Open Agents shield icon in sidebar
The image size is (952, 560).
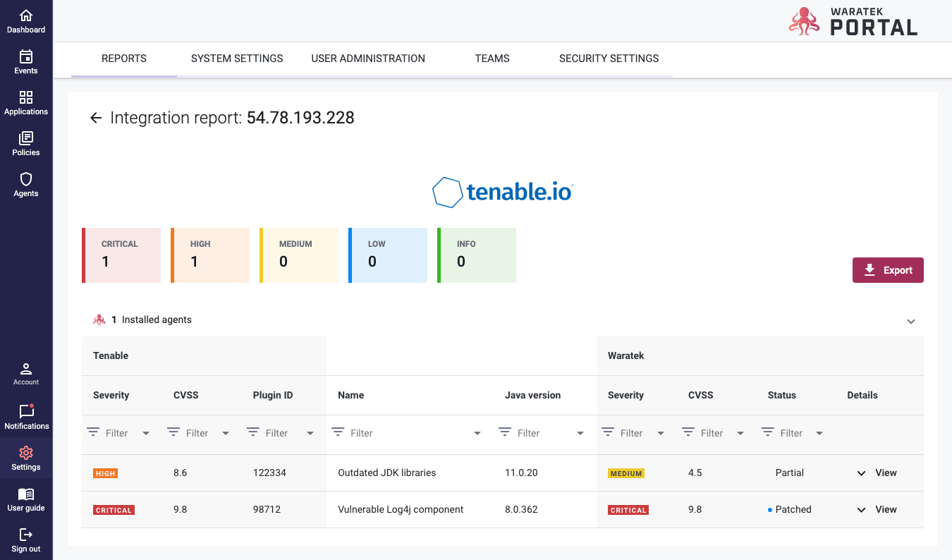(26, 179)
